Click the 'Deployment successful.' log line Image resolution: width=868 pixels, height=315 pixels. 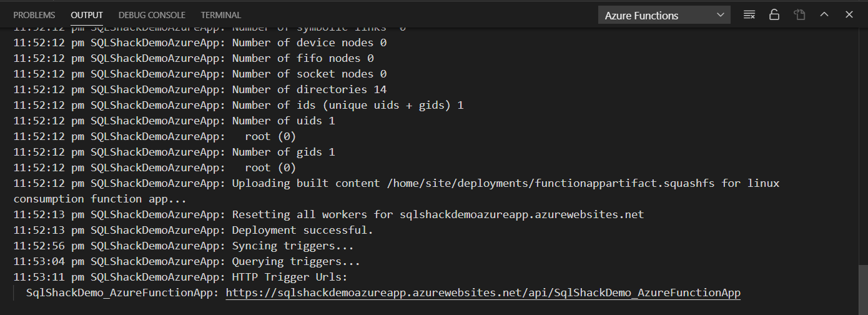pos(302,230)
